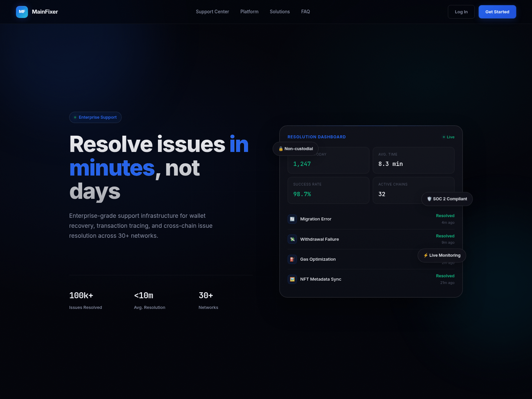This screenshot has height=399, width=532.
Task: Open the Platform nav item
Action: [249, 12]
